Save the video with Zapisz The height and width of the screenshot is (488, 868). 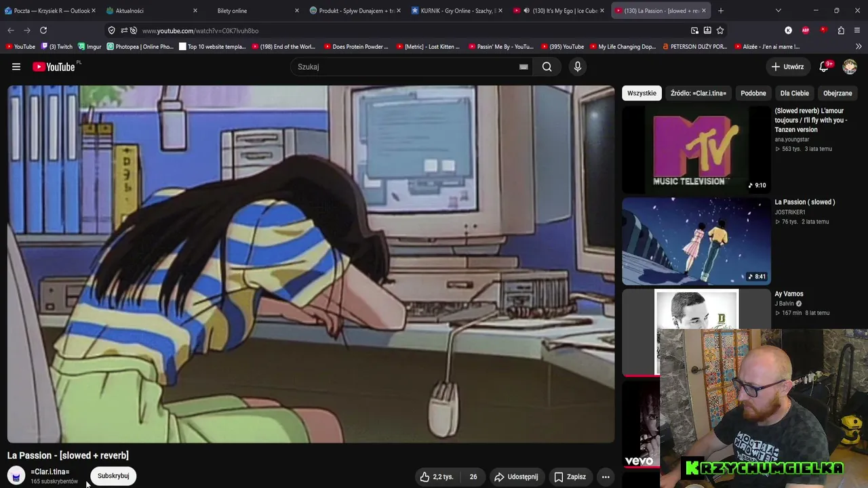coord(570,476)
